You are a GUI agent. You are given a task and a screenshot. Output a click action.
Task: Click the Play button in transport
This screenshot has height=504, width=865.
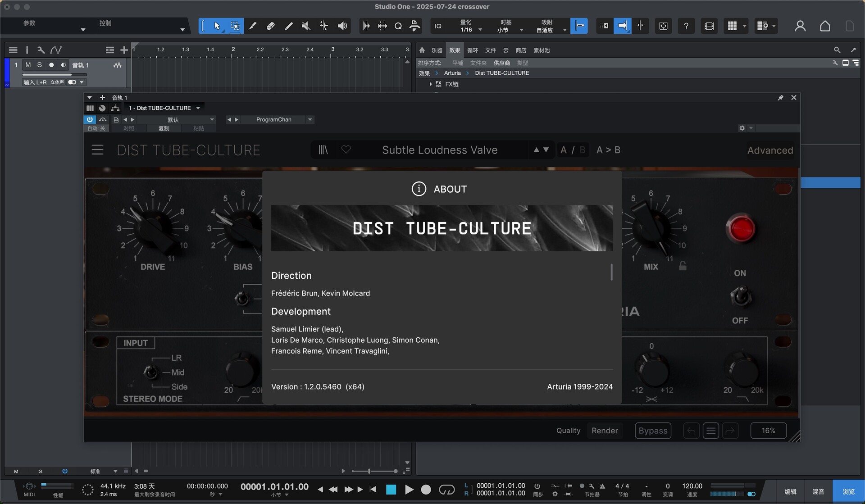pos(409,490)
